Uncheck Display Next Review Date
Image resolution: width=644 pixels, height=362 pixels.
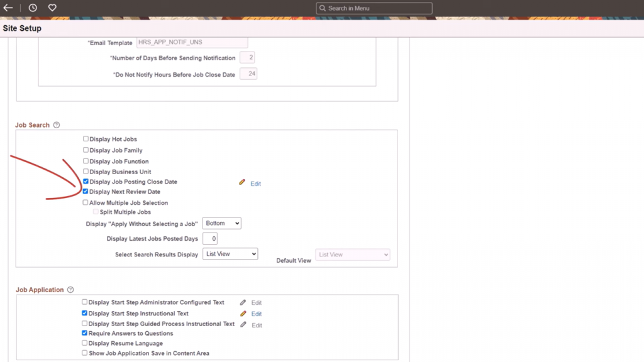(x=86, y=192)
